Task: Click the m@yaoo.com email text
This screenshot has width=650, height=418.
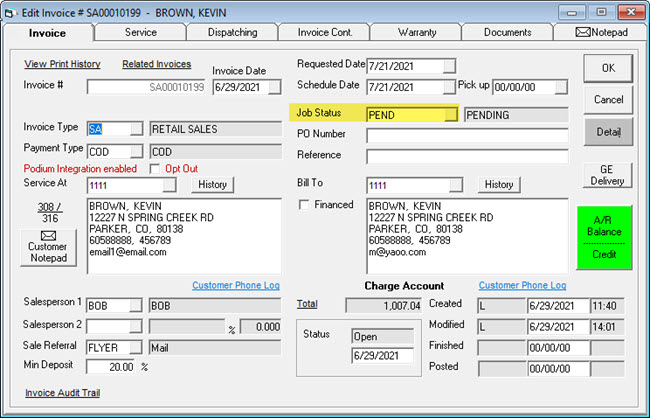Action: tap(397, 252)
